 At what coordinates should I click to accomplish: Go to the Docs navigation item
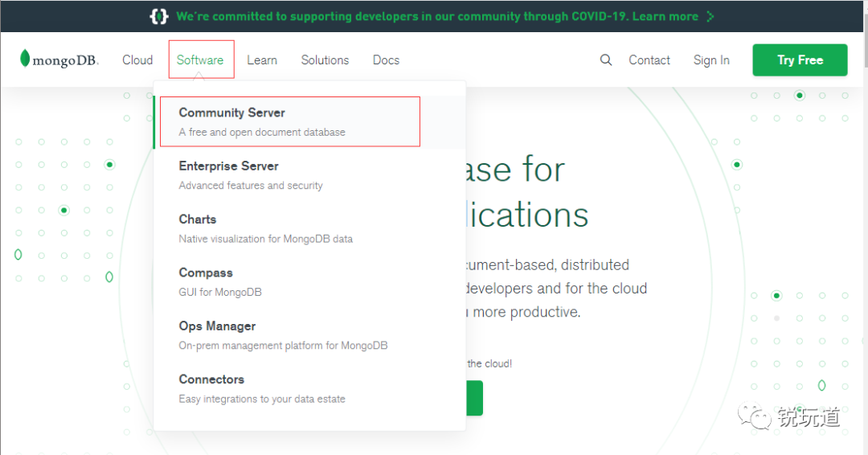pyautogui.click(x=386, y=60)
